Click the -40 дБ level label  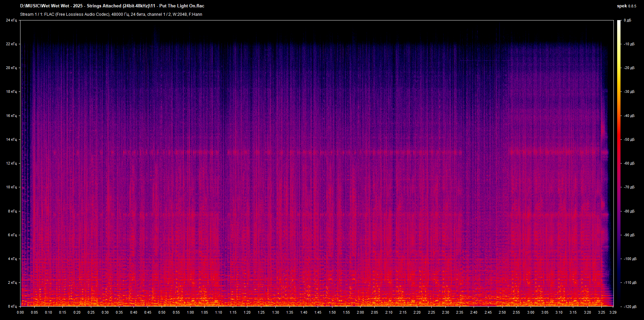click(629, 116)
